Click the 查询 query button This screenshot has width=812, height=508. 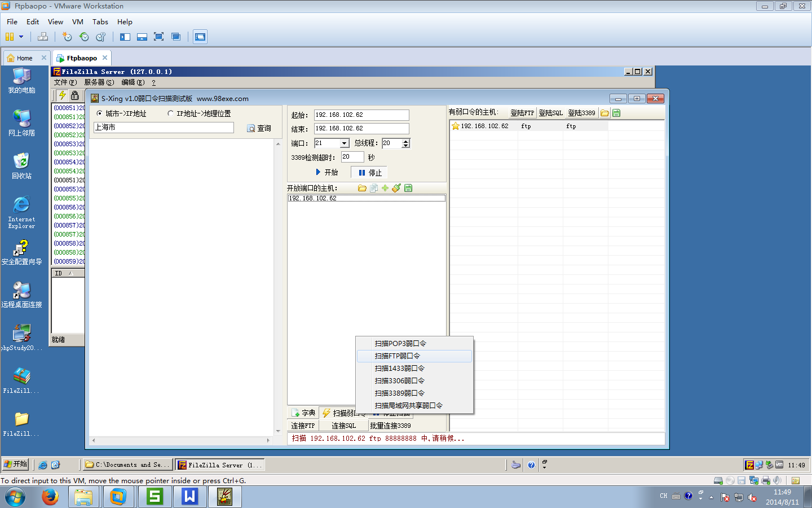pyautogui.click(x=259, y=128)
